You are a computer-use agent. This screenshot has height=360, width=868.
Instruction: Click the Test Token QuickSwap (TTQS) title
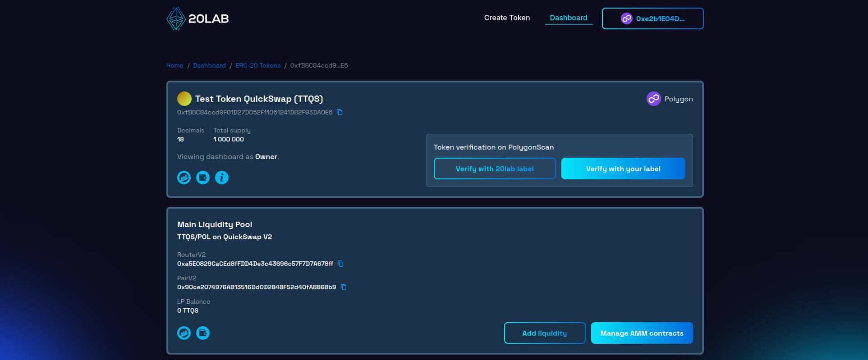(259, 99)
